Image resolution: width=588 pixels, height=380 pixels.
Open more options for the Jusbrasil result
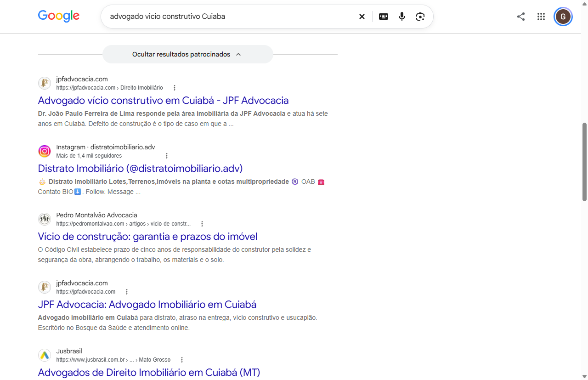[x=182, y=360]
